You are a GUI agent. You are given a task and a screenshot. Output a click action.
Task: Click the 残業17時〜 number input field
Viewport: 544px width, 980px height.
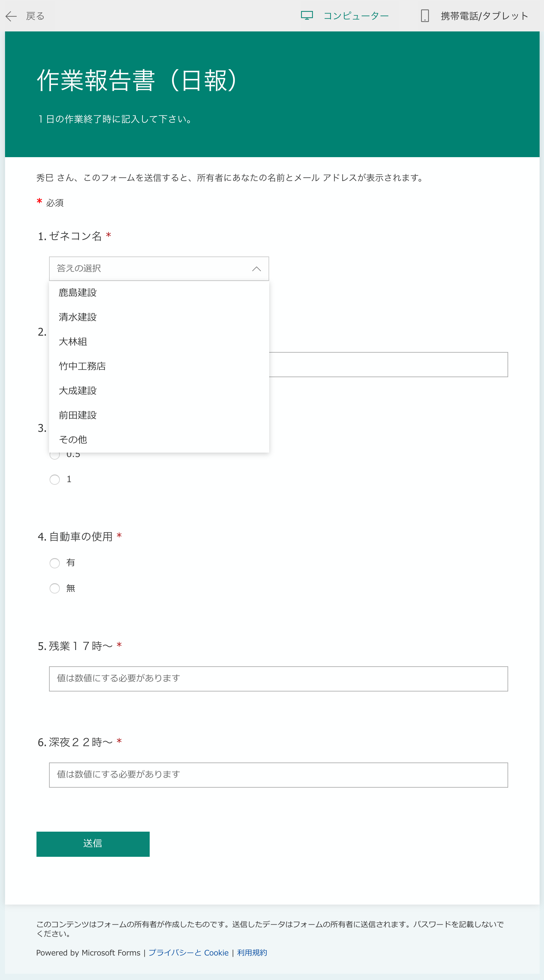278,679
